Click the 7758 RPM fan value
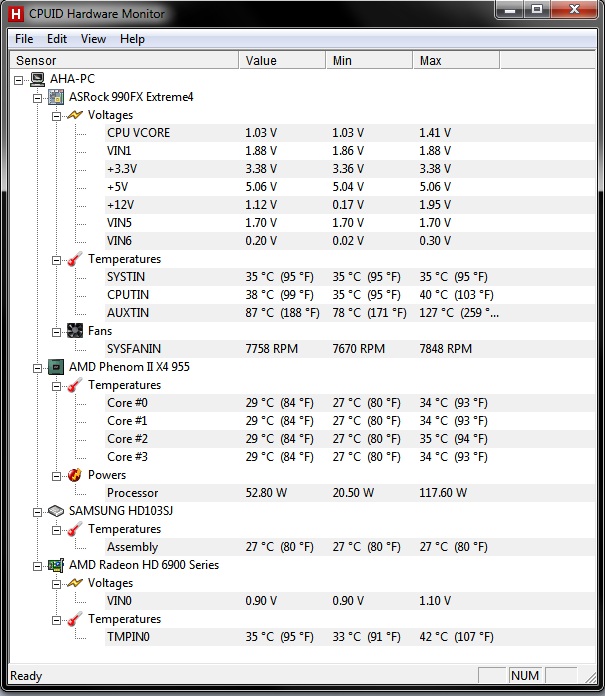This screenshot has width=605, height=696. [272, 349]
